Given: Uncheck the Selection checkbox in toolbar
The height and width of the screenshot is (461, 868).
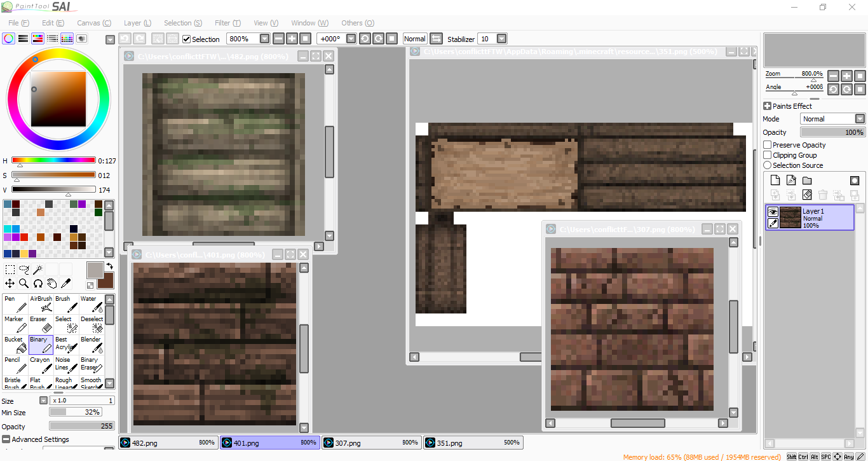Looking at the screenshot, I should (x=186, y=39).
